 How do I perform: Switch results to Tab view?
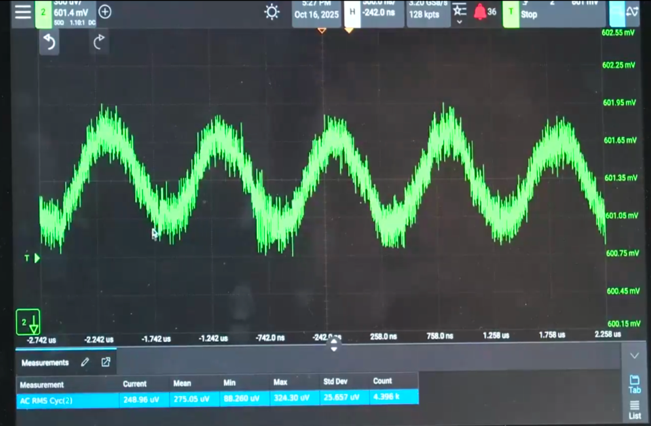(x=634, y=384)
